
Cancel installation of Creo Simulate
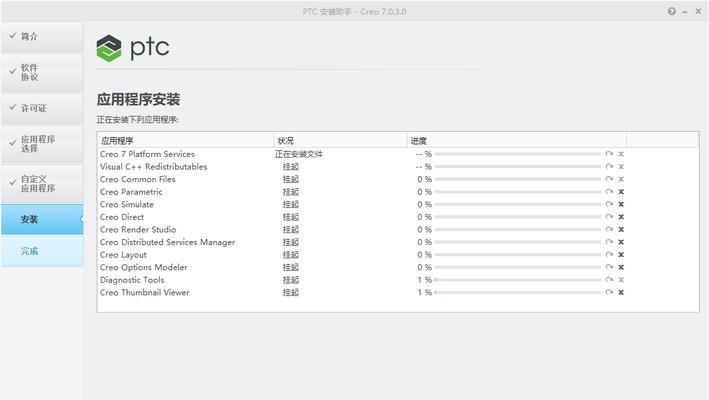click(621, 204)
